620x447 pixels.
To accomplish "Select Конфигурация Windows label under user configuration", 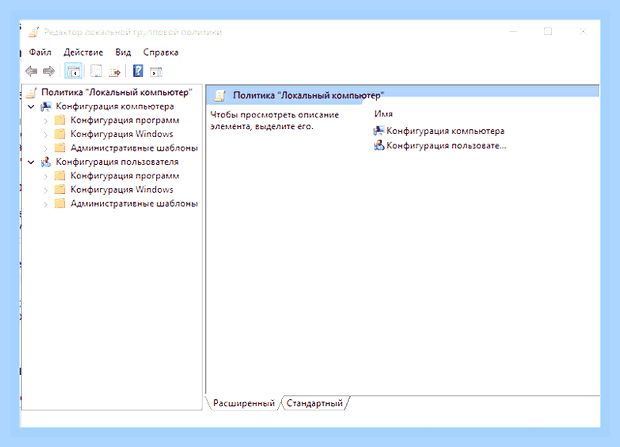I will pos(122,189).
